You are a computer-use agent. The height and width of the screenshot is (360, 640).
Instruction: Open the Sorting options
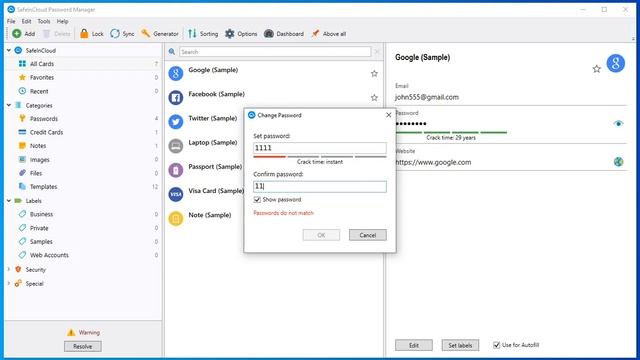203,34
